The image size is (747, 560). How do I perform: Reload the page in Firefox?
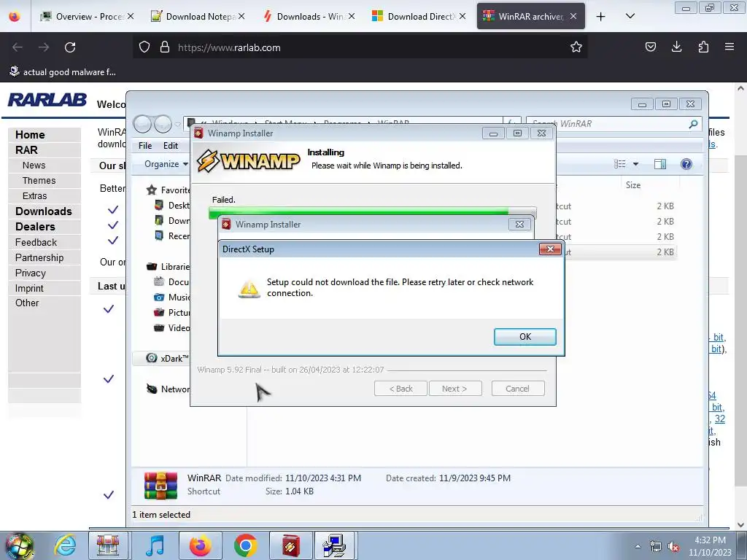pyautogui.click(x=70, y=47)
